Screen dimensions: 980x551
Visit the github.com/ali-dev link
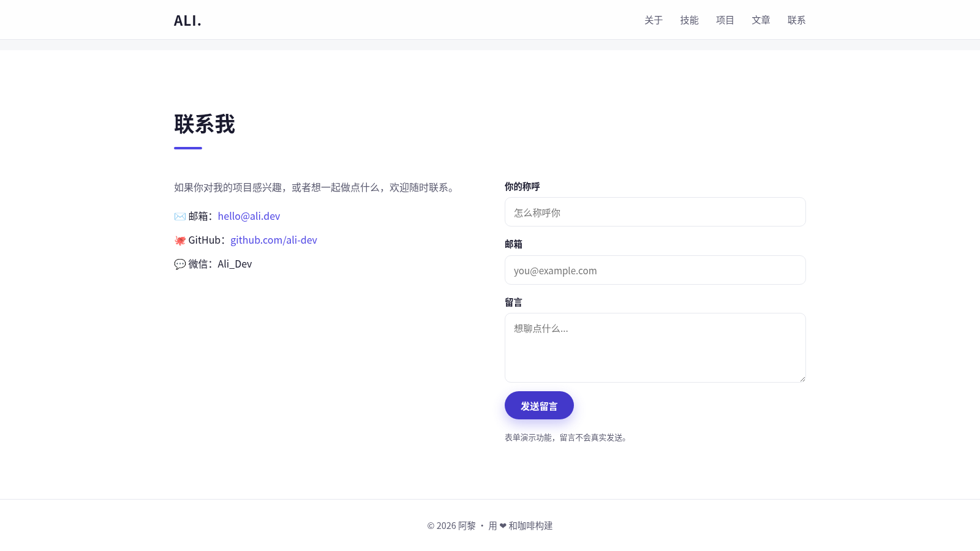[x=274, y=240]
